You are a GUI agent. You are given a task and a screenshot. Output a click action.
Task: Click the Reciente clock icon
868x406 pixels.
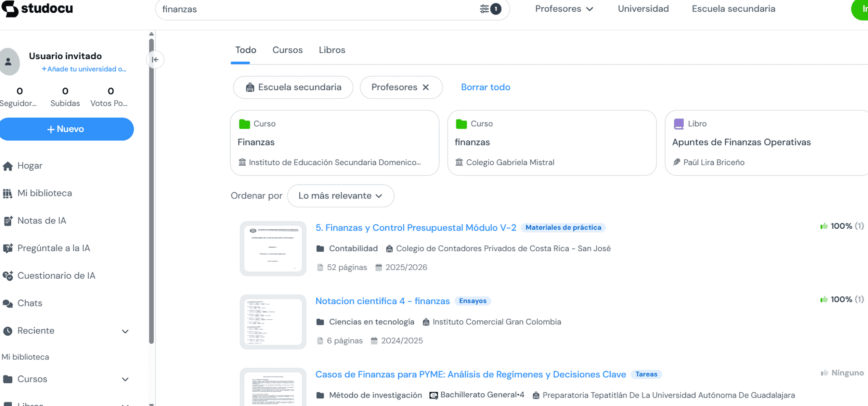pos(8,331)
